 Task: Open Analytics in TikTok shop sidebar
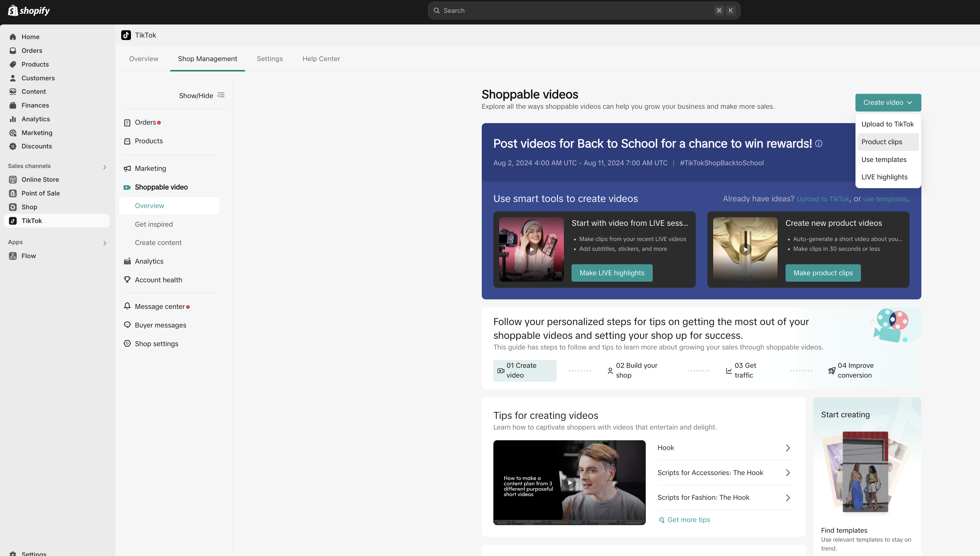149,261
